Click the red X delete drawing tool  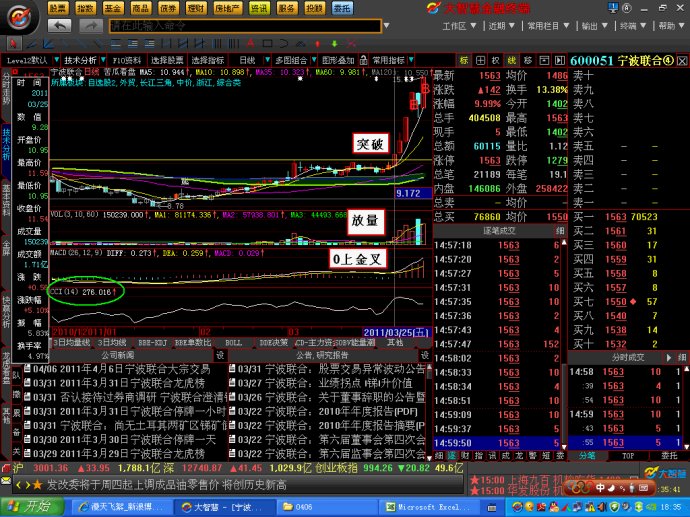click(x=351, y=44)
